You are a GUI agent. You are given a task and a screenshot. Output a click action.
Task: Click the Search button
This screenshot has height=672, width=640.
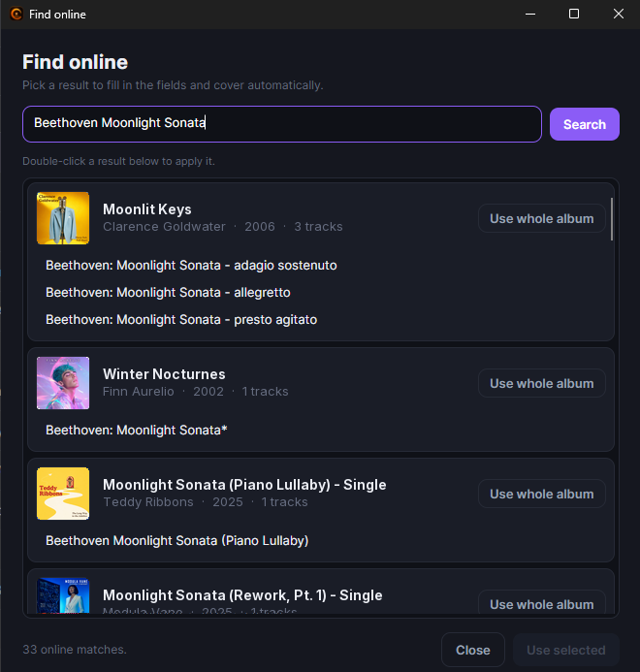click(x=585, y=124)
